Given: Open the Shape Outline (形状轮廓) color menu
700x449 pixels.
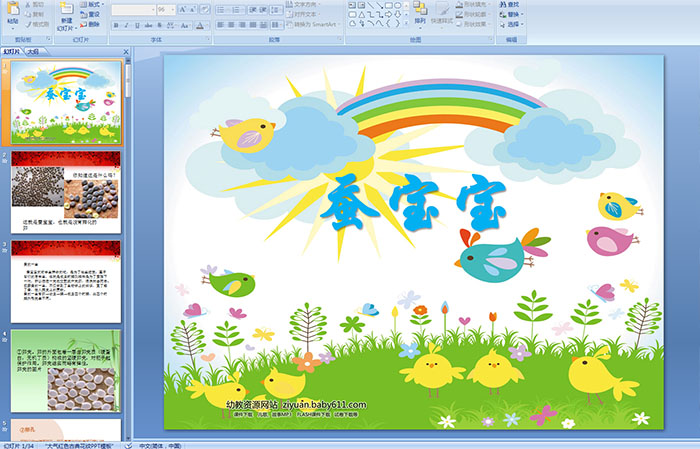Looking at the screenshot, I should pos(474,14).
